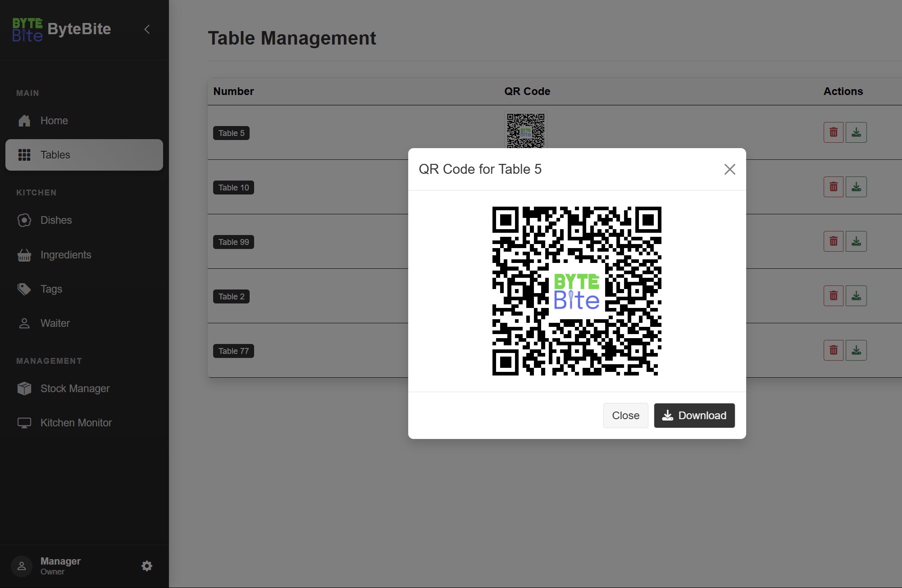Viewport: 902px width, 588px height.
Task: Open the Dishes page
Action: tap(56, 220)
